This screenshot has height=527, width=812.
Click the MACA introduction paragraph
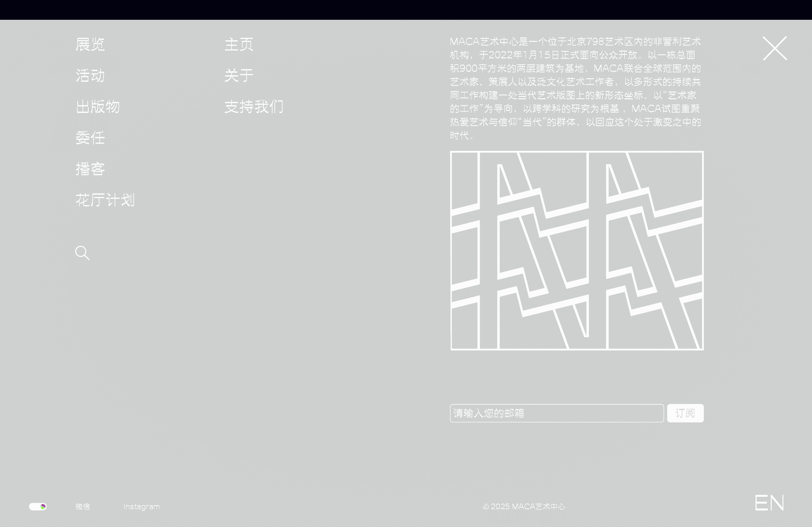click(x=575, y=88)
